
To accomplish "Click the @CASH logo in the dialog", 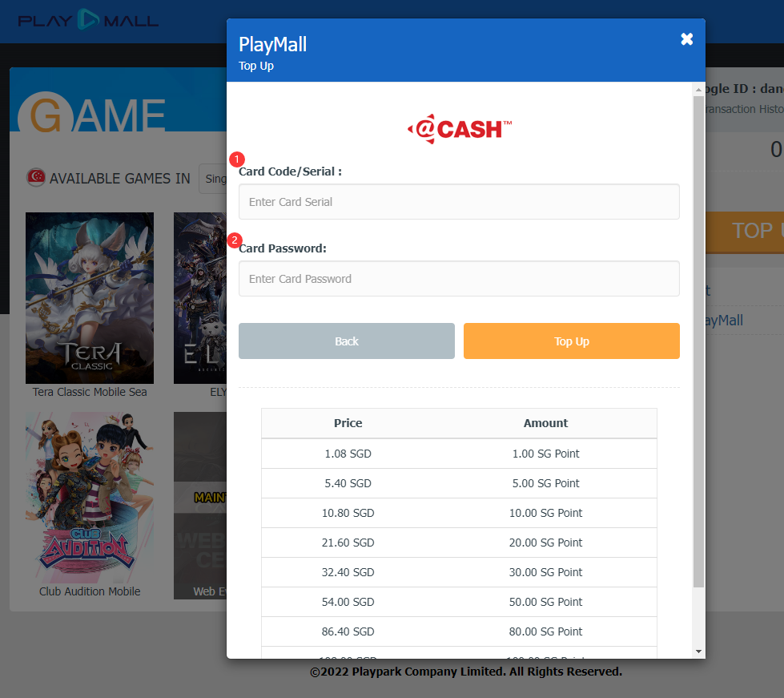I will pyautogui.click(x=460, y=129).
